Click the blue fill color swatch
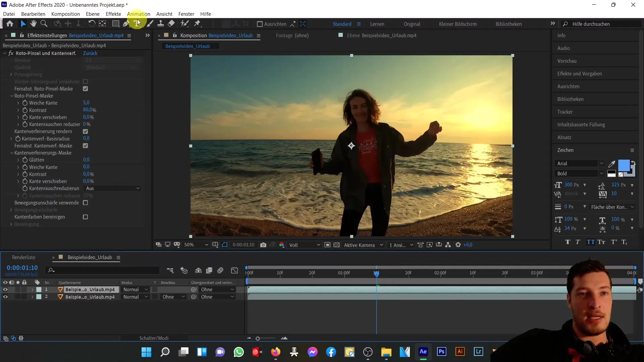Screen dimensions: 644x362 point(624,166)
